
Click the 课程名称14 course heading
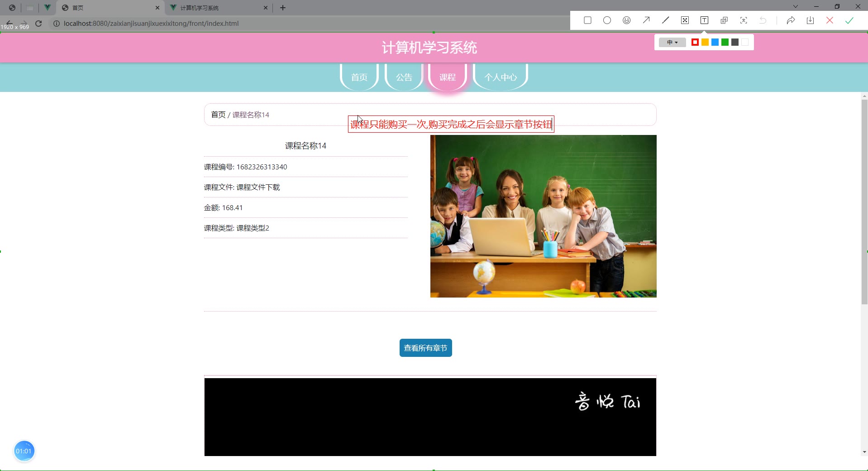(x=305, y=145)
